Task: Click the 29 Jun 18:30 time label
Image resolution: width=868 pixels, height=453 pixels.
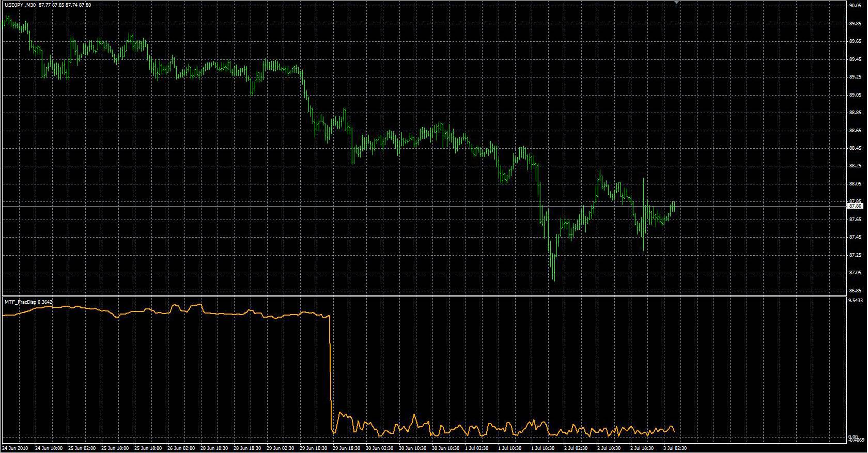Action: [347, 448]
